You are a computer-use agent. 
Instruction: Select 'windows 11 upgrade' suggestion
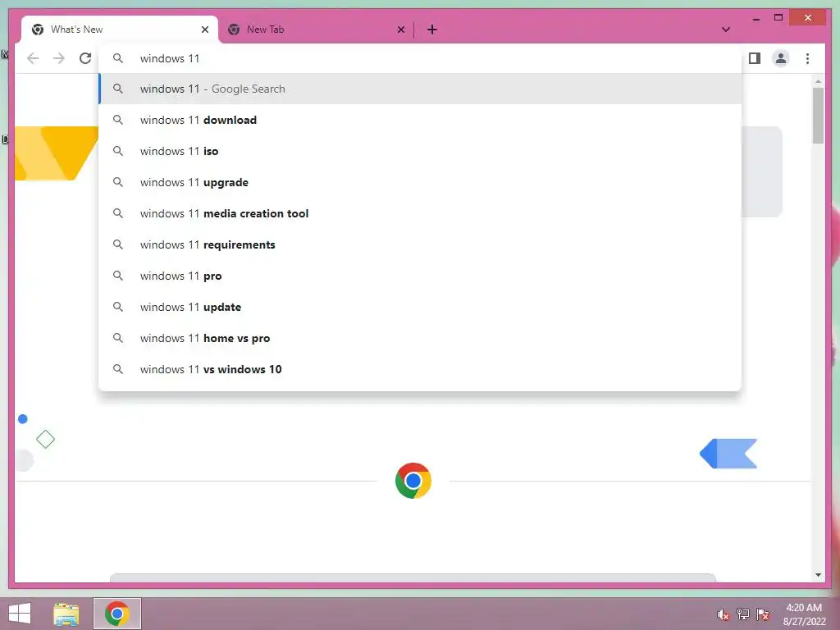click(420, 182)
